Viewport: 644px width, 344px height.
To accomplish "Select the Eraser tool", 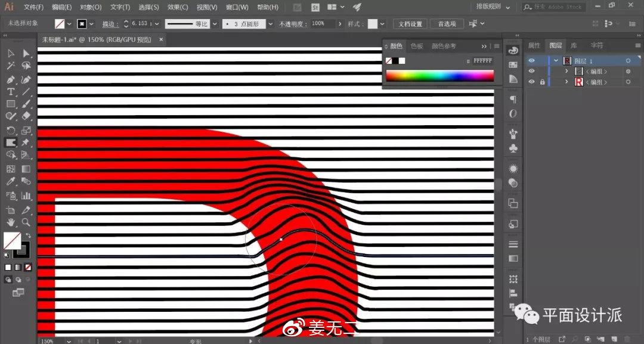I will (x=26, y=116).
